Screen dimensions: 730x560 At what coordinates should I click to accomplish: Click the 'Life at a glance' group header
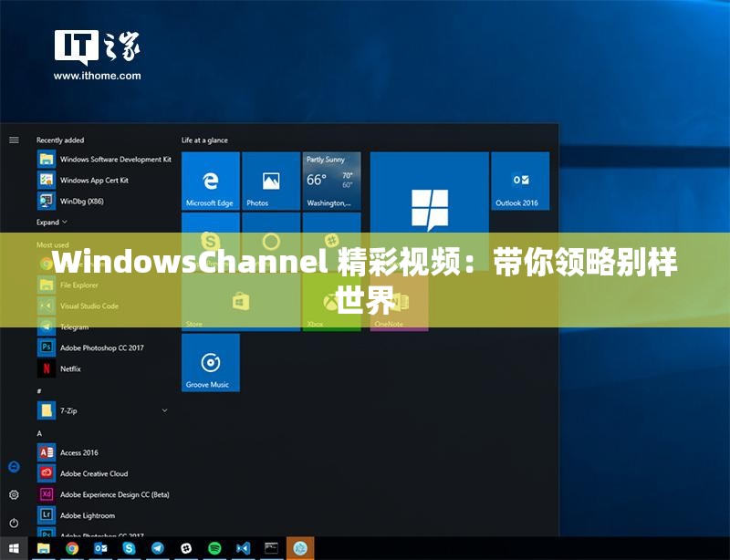(x=204, y=140)
